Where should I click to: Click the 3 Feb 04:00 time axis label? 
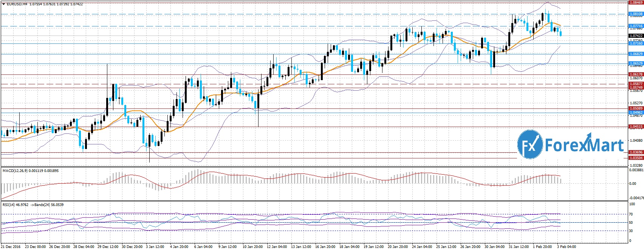pos(567,247)
